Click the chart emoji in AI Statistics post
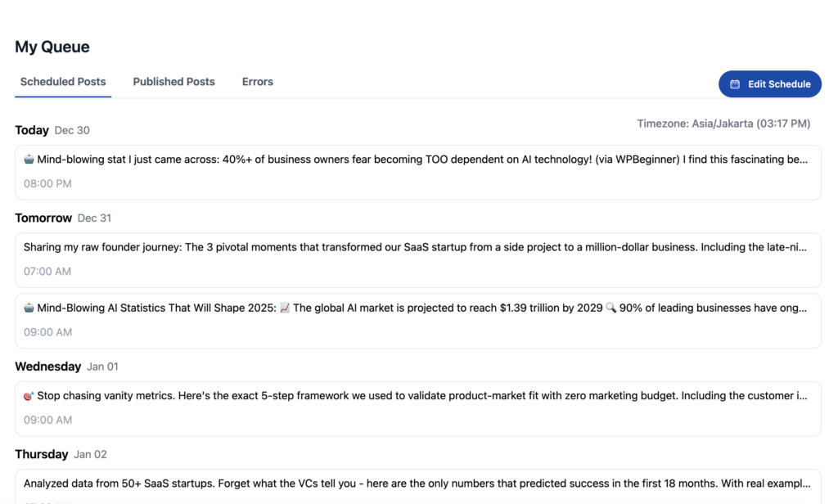This screenshot has height=504, width=838. pyautogui.click(x=285, y=308)
